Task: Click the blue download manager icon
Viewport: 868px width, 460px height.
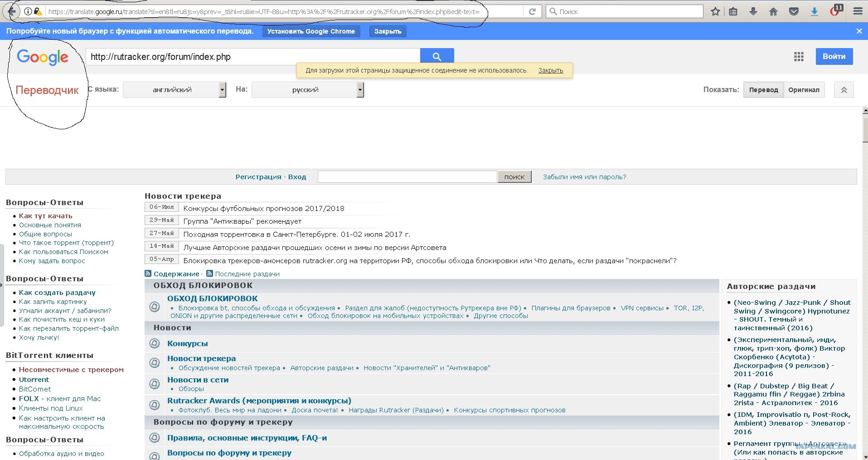Action: click(x=814, y=12)
